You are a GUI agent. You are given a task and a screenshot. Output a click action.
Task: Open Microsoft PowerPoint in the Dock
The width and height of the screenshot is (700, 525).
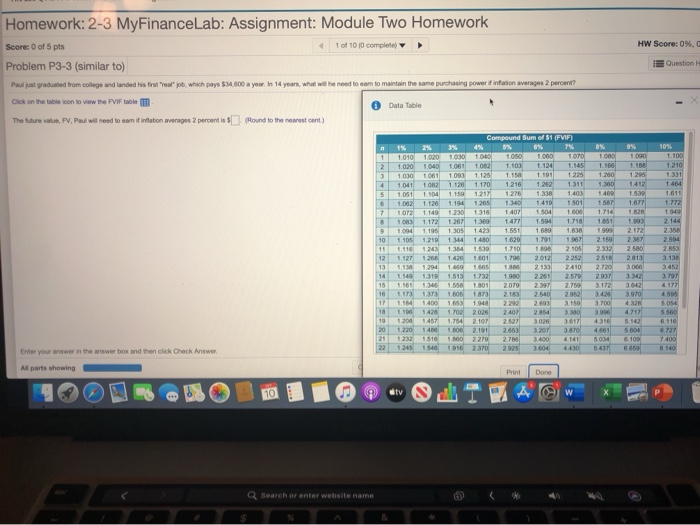coord(662,393)
